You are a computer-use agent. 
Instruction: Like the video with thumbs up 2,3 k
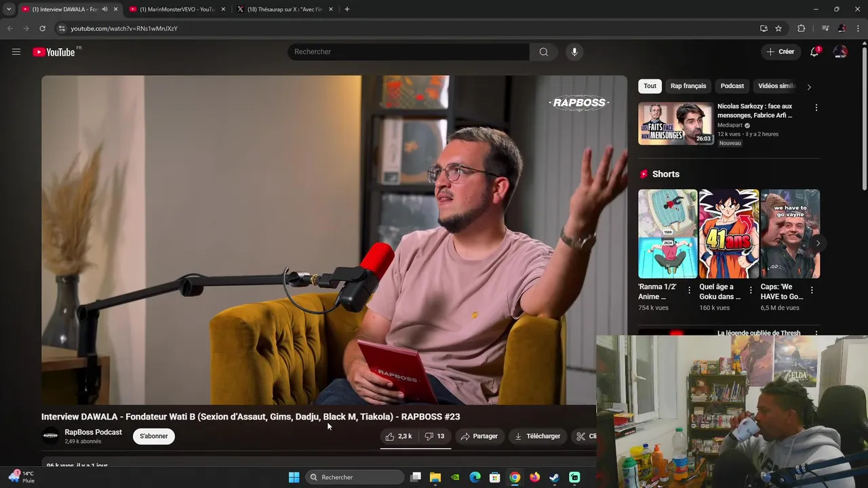tap(399, 436)
